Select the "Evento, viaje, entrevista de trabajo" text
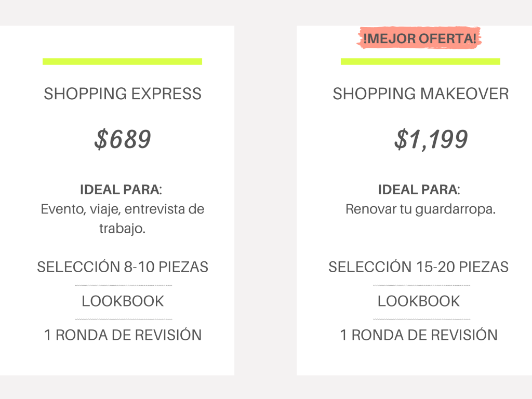Screen dimensions: 532x399 (x=123, y=219)
